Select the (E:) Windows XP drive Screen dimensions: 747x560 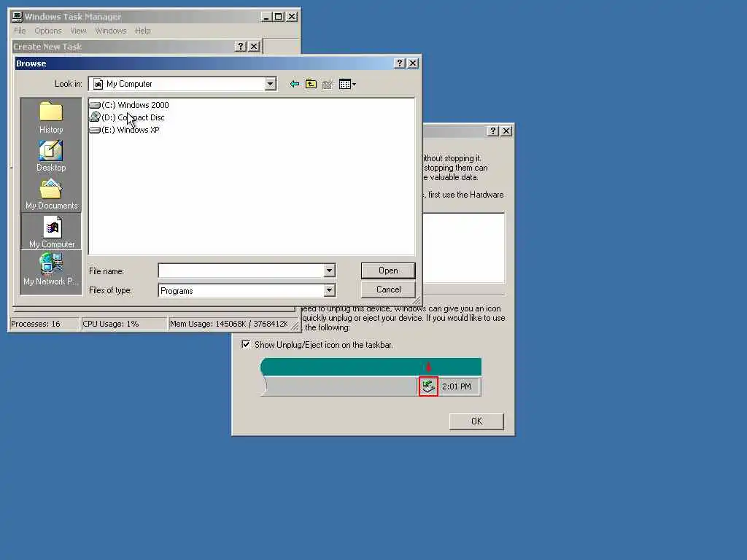point(124,130)
